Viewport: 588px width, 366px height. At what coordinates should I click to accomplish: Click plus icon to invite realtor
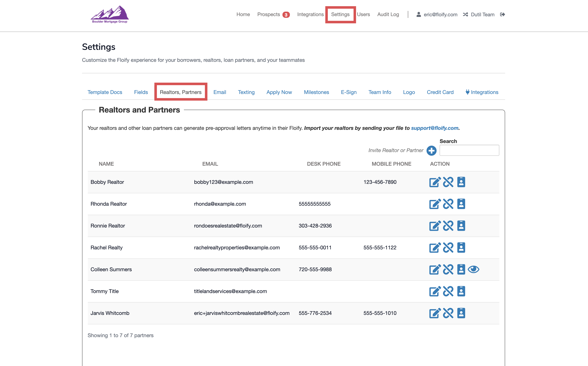[431, 151]
